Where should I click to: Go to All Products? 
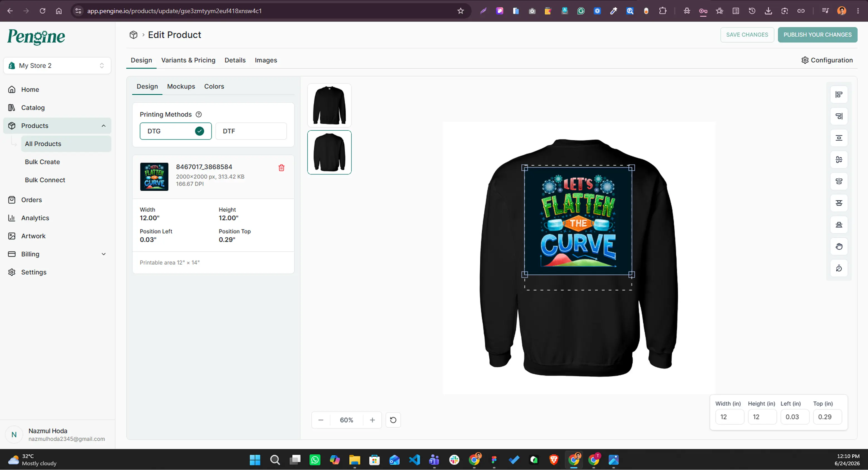66,144
